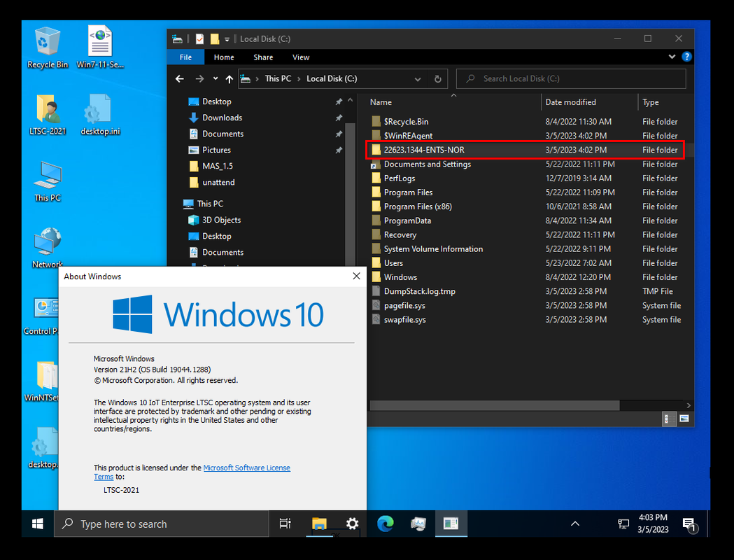Viewport: 734px width, 560px height.
Task: Select the Windows folder row
Action: pos(524,277)
